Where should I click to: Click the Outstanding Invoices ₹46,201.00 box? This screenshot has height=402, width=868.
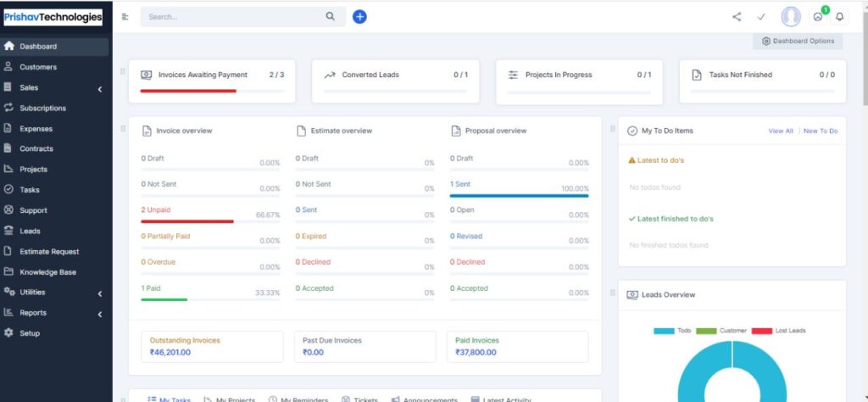point(212,347)
